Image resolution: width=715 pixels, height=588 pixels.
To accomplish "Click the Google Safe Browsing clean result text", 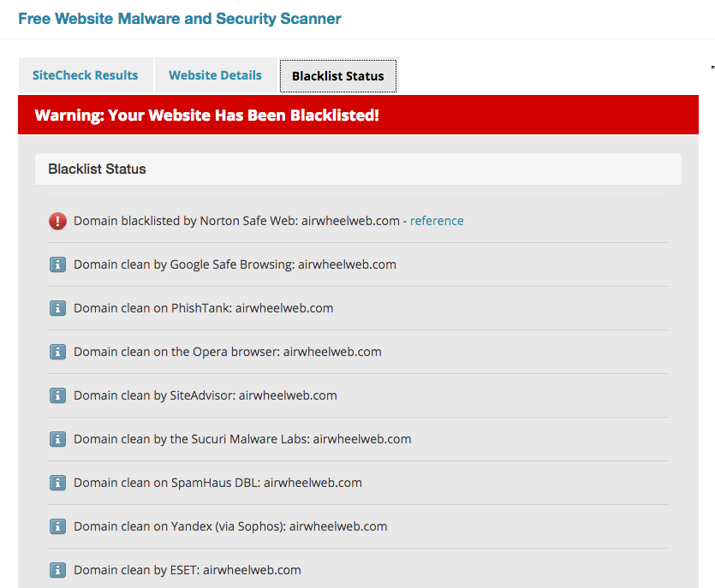I will [x=235, y=264].
